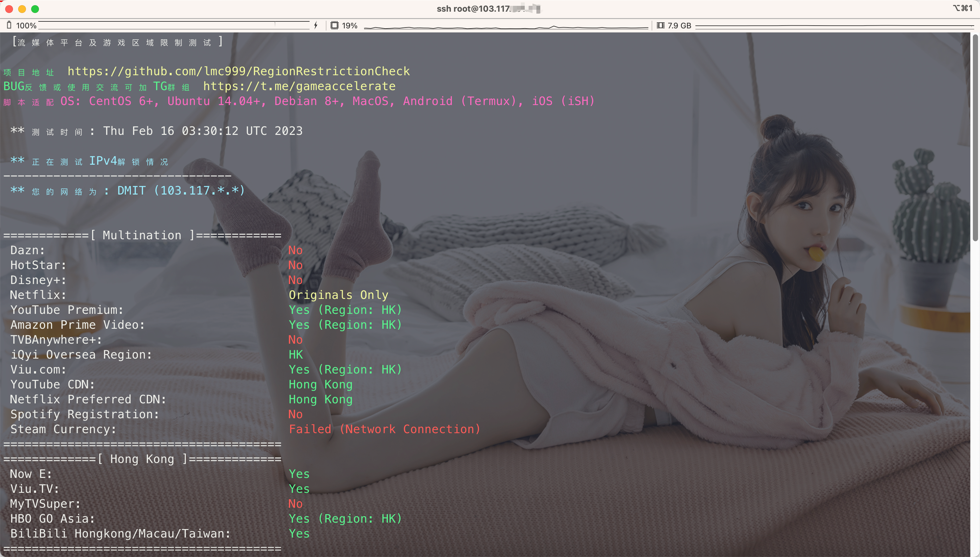The width and height of the screenshot is (980, 557).
Task: Click the battery icon in status bar
Action: [x=9, y=25]
